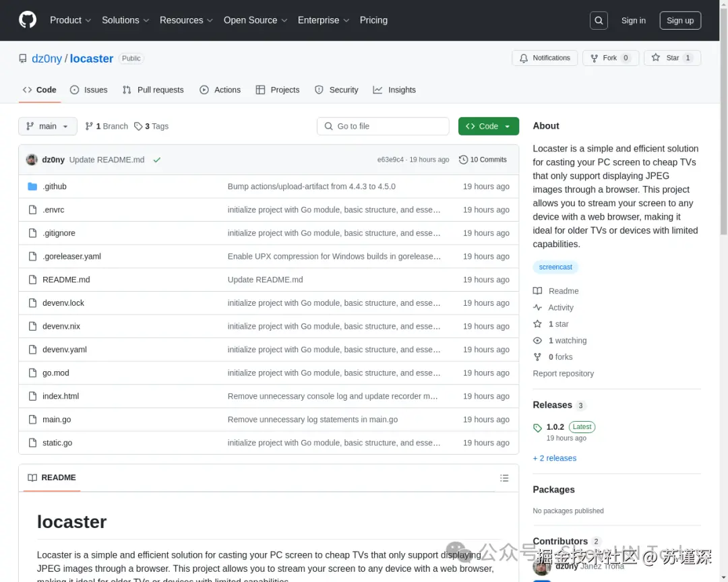Star the locaster repository
The height and width of the screenshot is (582, 728).
[672, 58]
